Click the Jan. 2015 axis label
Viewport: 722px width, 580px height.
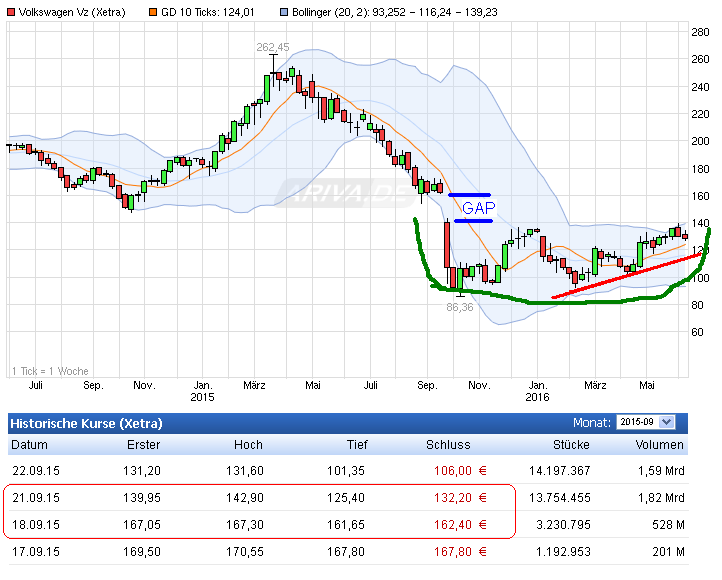[203, 391]
